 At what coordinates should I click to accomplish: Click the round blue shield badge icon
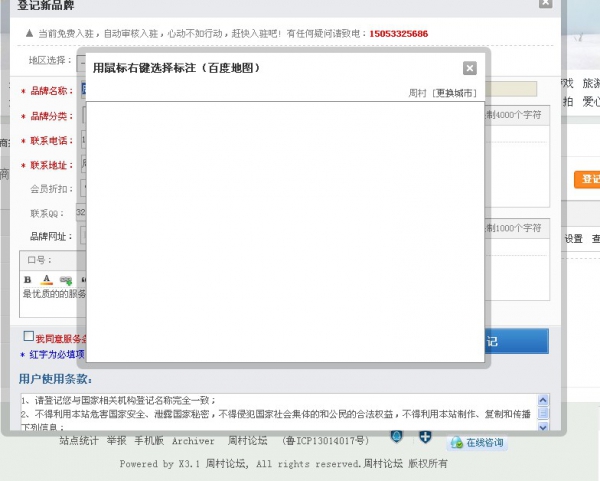(x=396, y=436)
